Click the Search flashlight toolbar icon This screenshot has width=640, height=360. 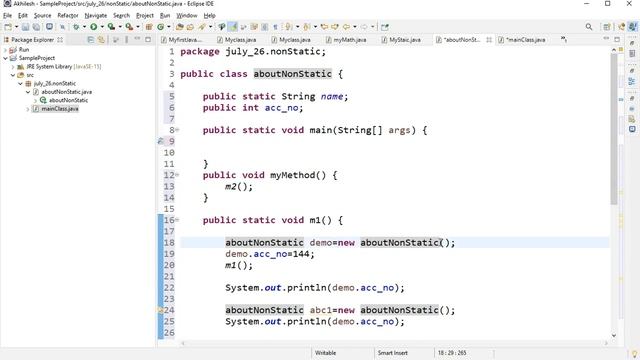click(202, 27)
